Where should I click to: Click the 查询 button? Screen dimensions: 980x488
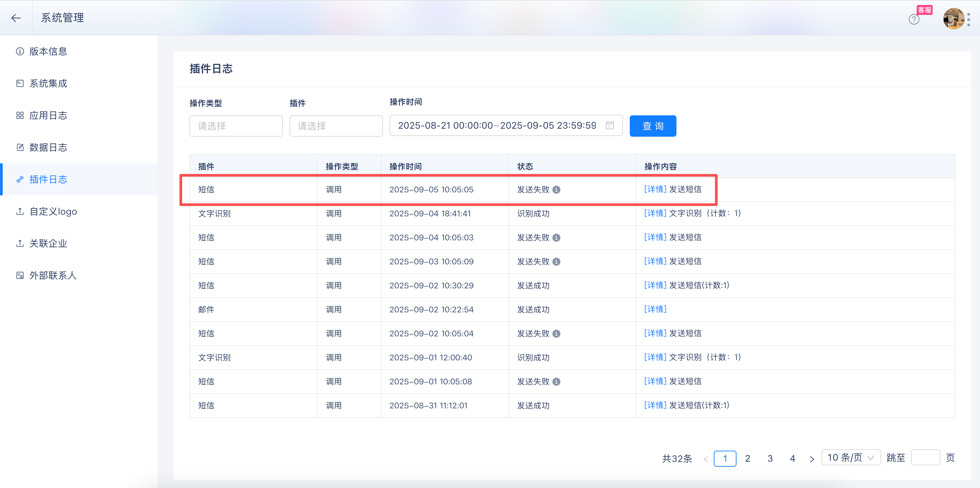[x=653, y=126]
